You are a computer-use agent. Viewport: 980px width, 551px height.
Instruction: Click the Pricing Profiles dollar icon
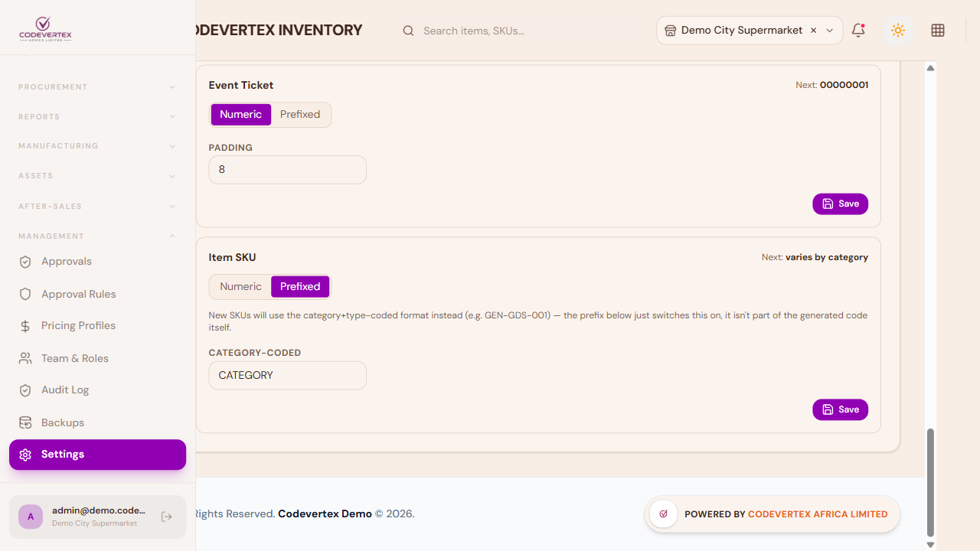[25, 326]
